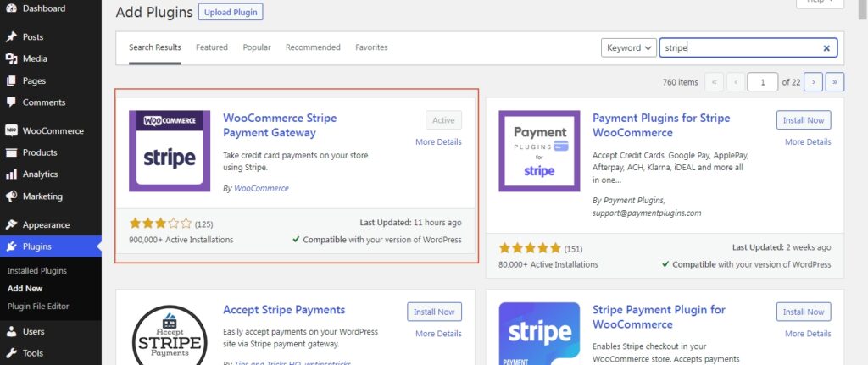Switch to Featured tab
The height and width of the screenshot is (365, 868).
pos(211,47)
